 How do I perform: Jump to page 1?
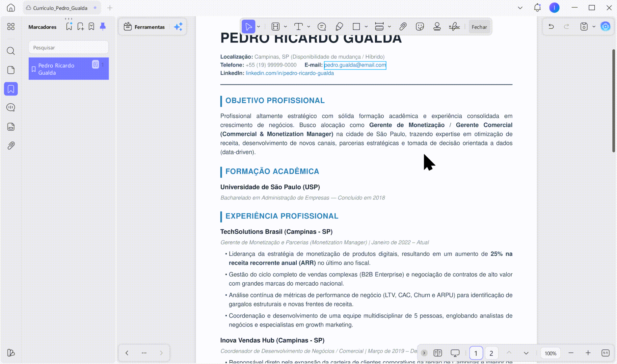pyautogui.click(x=476, y=353)
